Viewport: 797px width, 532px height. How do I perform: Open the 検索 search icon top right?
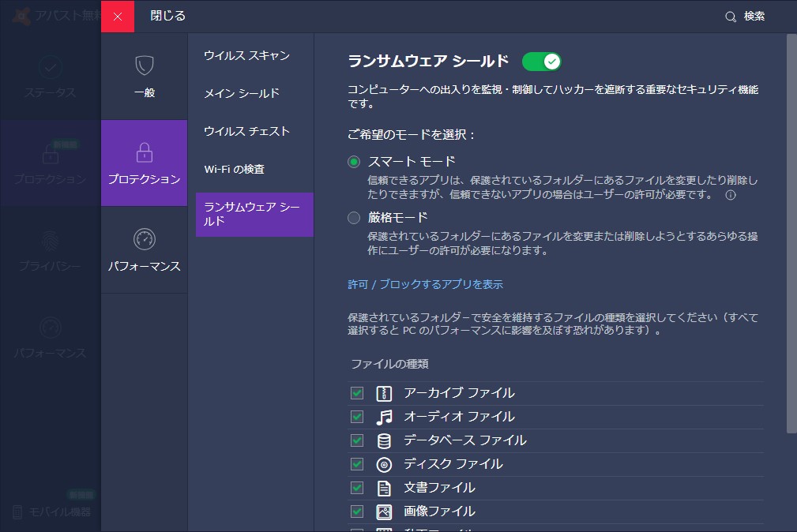729,15
